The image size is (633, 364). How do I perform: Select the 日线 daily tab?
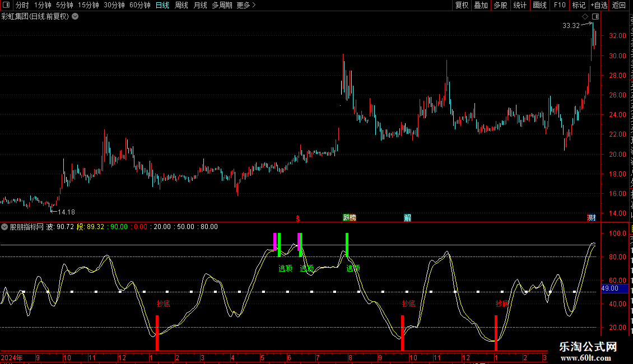pos(162,5)
